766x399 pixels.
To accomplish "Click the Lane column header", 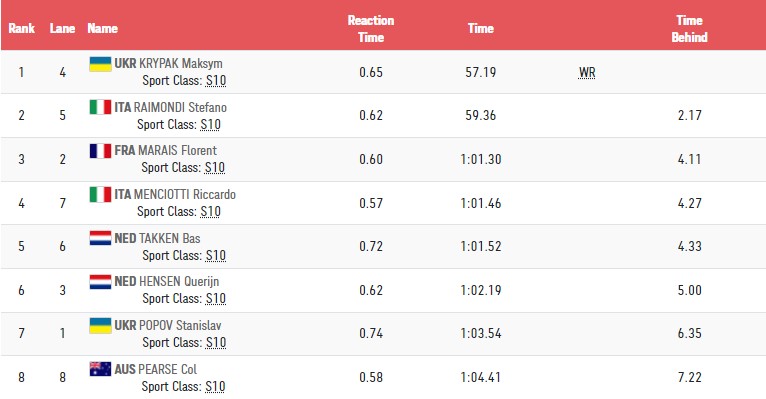I will coord(62,28).
